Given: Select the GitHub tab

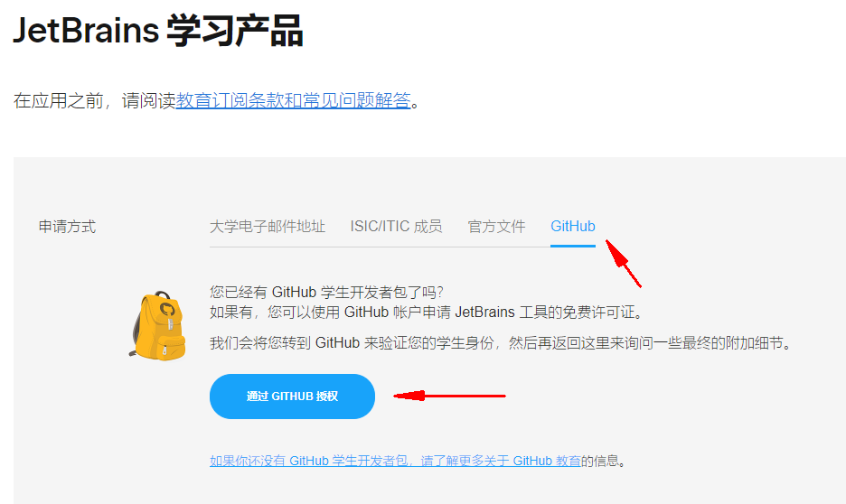Looking at the screenshot, I should 572,227.
